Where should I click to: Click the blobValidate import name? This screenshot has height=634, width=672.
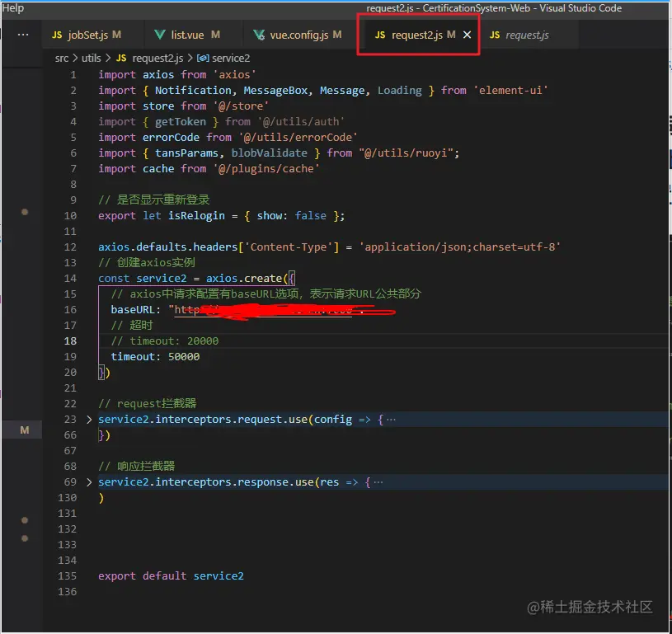pos(269,153)
